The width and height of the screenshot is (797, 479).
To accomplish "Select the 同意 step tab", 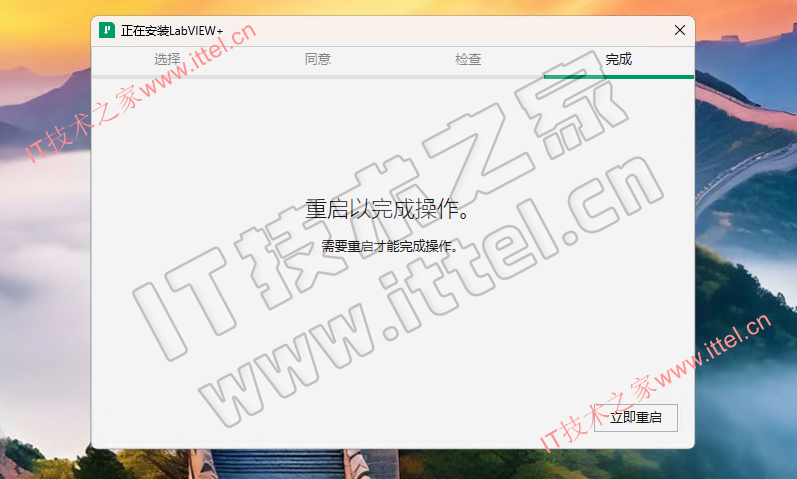I will (x=318, y=59).
